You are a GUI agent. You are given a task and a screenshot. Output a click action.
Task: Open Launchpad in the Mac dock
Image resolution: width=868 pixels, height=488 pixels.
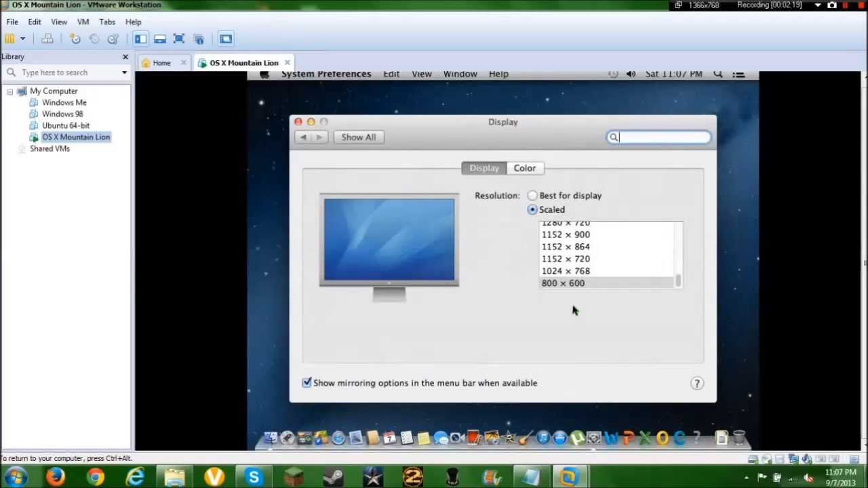pos(288,438)
